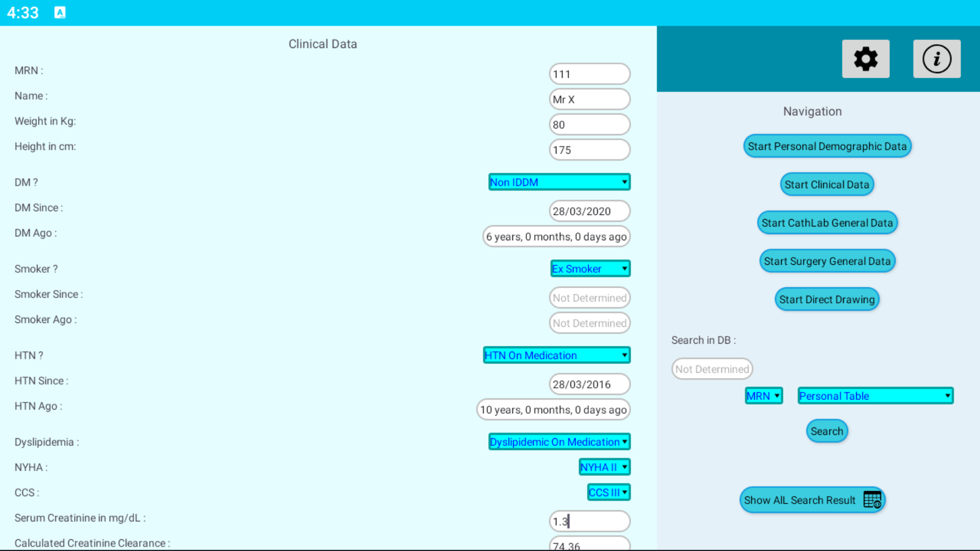Expand the HTN status dropdown
980x551 pixels.
click(556, 355)
